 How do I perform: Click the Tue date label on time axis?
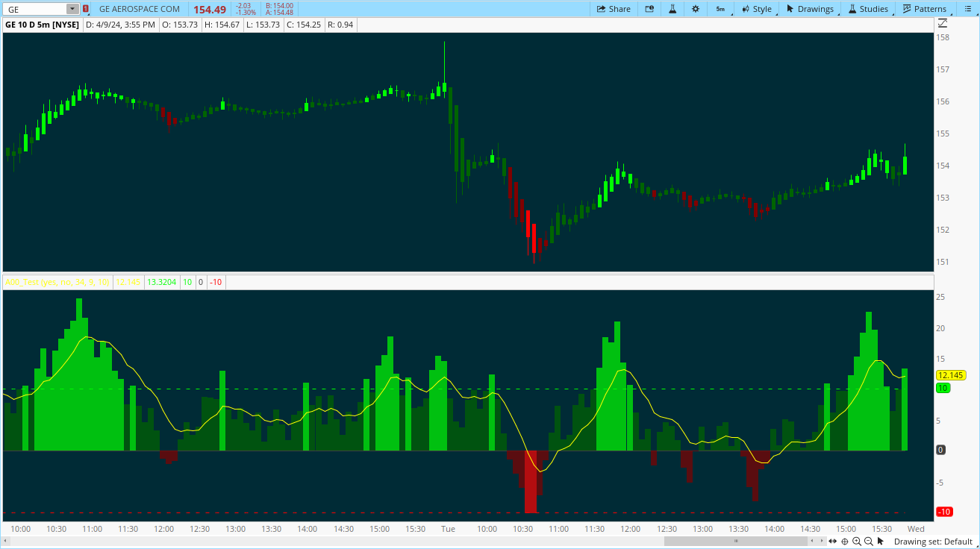click(448, 529)
